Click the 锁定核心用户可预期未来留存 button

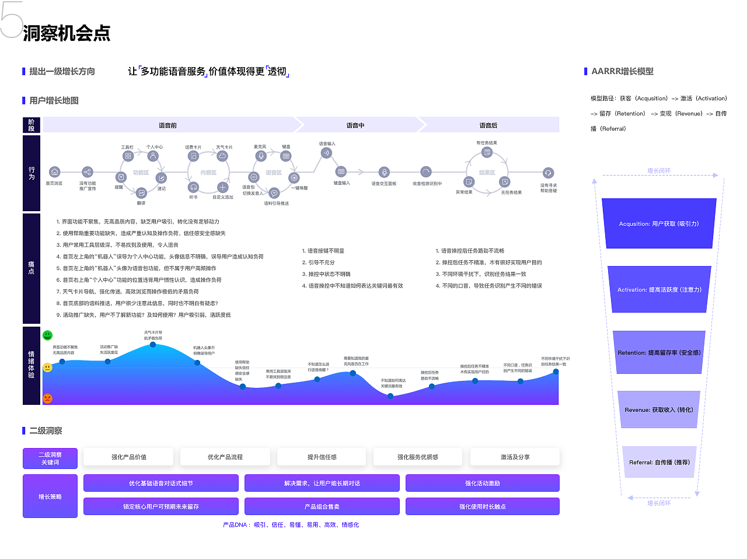pos(161,506)
